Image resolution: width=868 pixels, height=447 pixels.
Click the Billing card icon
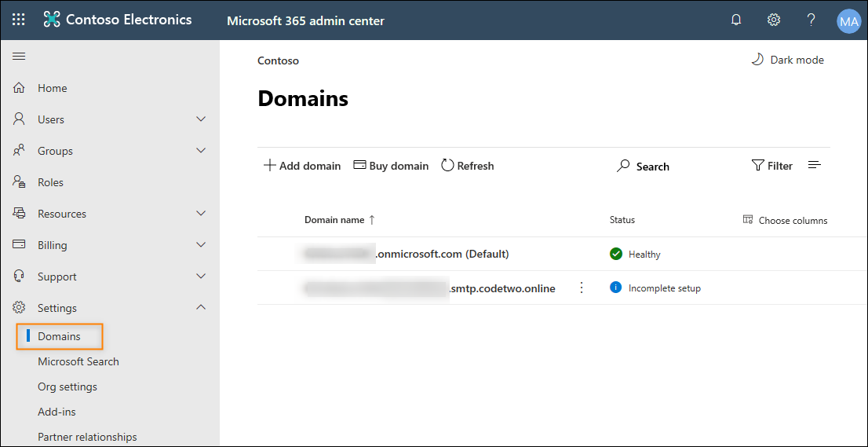[20, 245]
